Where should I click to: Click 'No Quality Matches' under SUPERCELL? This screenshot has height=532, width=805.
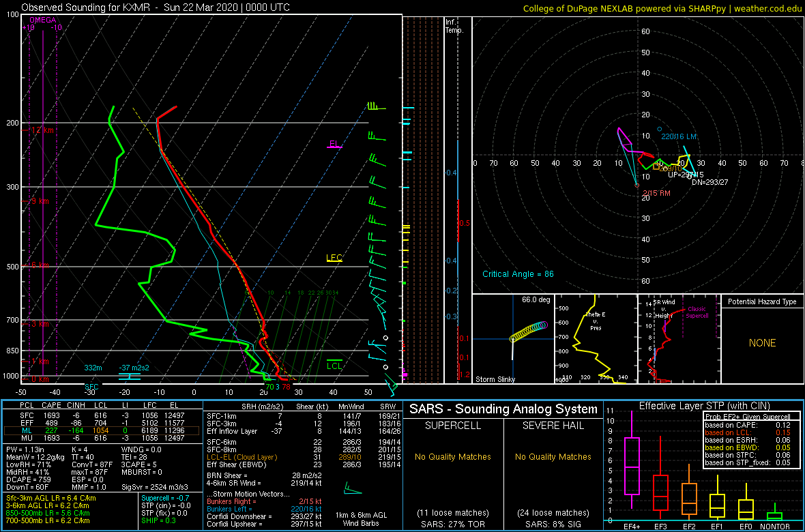[x=453, y=456]
